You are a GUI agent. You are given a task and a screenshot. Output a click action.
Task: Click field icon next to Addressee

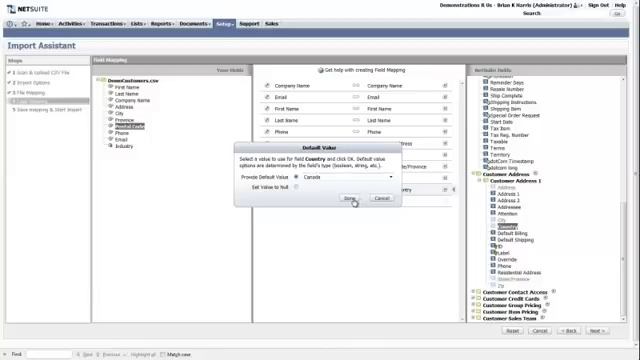[493, 207]
